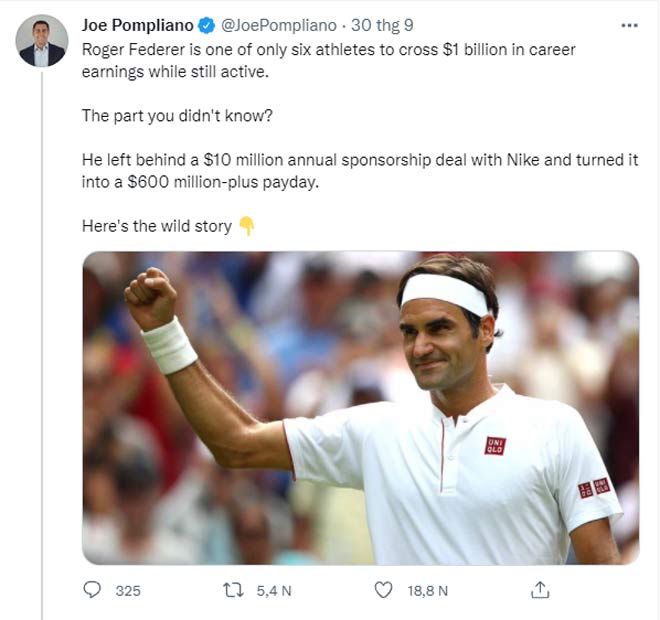660x620 pixels.
Task: Click the 5,4 N retweet count
Action: [x=274, y=591]
